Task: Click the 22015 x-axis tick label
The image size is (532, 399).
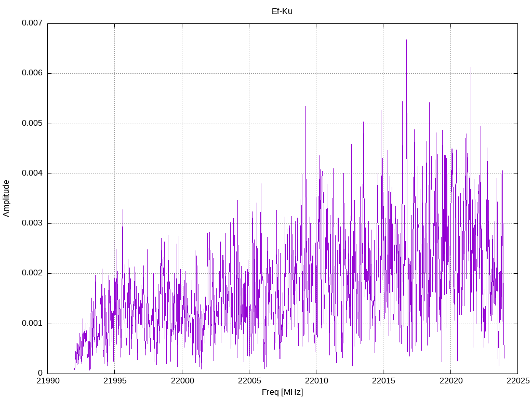Action: (x=384, y=381)
